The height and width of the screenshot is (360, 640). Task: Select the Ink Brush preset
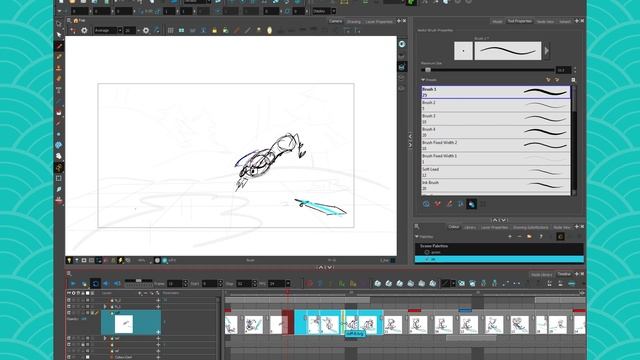click(496, 185)
